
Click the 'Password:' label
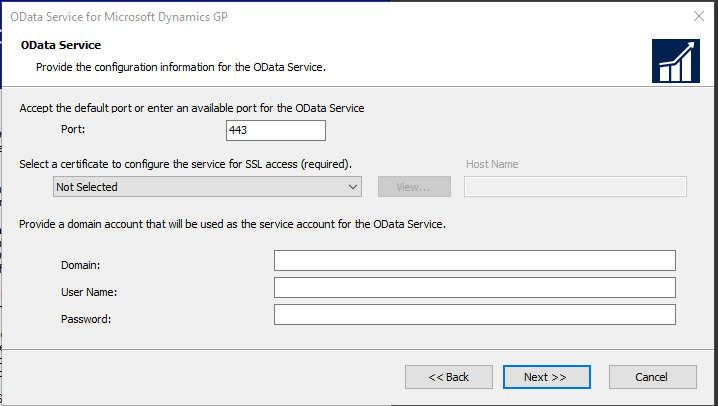tap(86, 319)
